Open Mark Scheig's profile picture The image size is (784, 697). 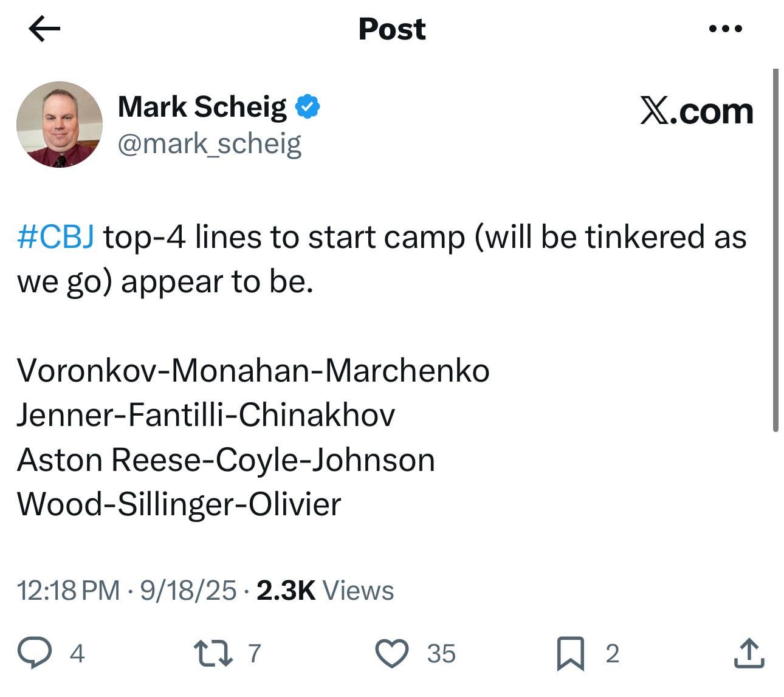(x=60, y=125)
